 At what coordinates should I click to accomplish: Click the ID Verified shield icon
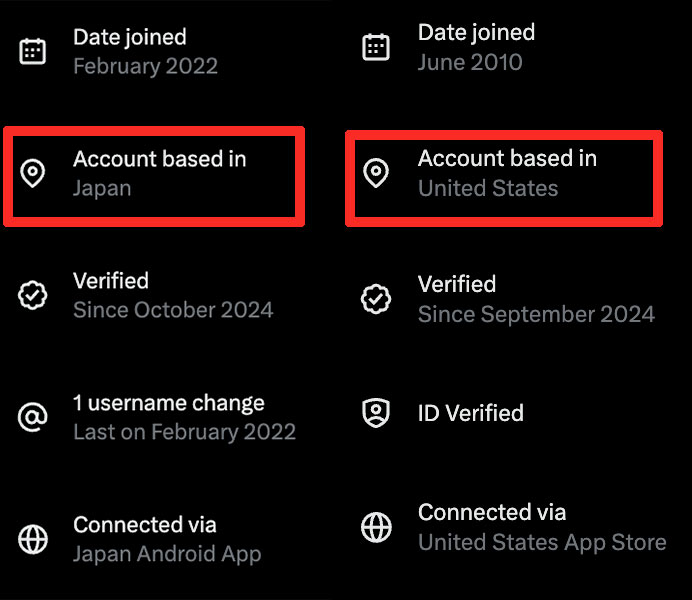tap(376, 413)
